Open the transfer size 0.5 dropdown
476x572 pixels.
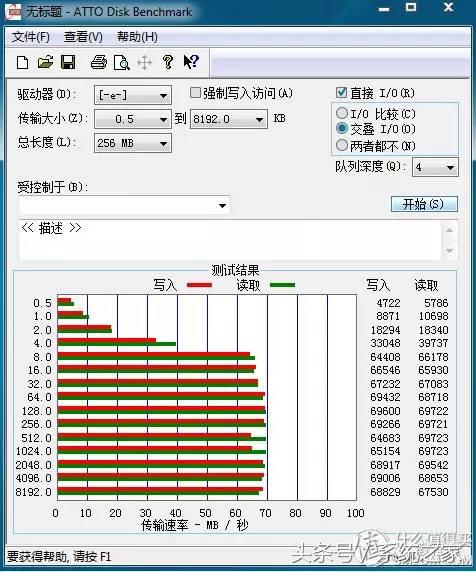(x=133, y=119)
